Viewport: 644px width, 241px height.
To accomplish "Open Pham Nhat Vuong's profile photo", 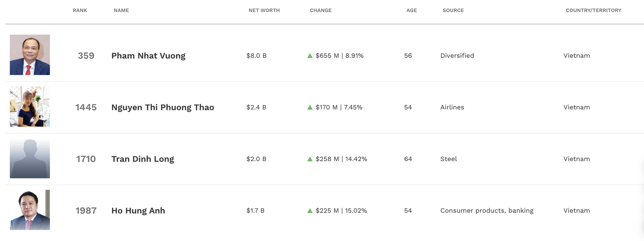I will tap(30, 55).
